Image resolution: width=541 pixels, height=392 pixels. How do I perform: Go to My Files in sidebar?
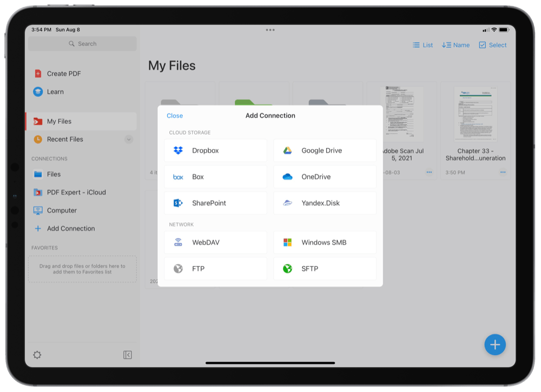[82, 121]
